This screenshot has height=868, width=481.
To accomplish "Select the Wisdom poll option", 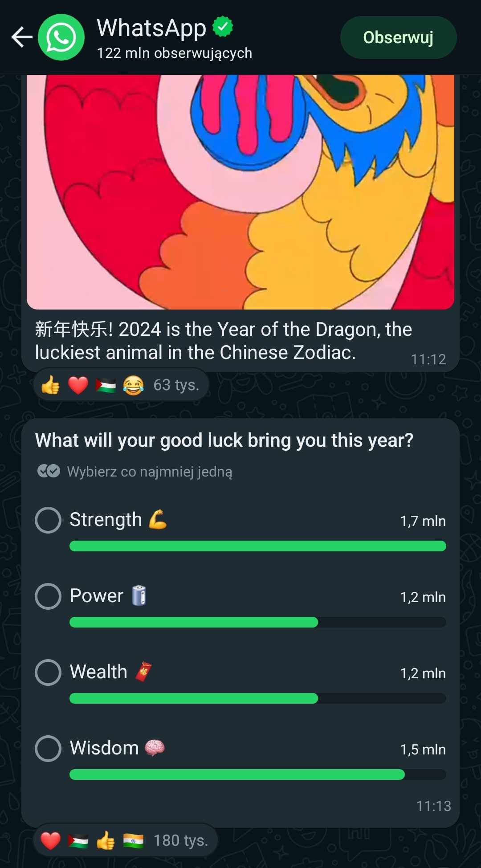I will point(48,749).
